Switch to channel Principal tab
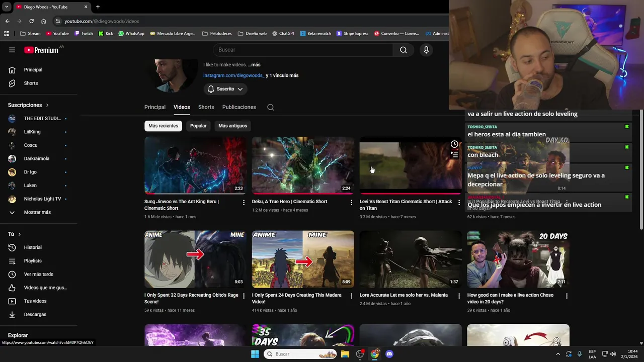This screenshot has height=362, width=644. pos(155,107)
